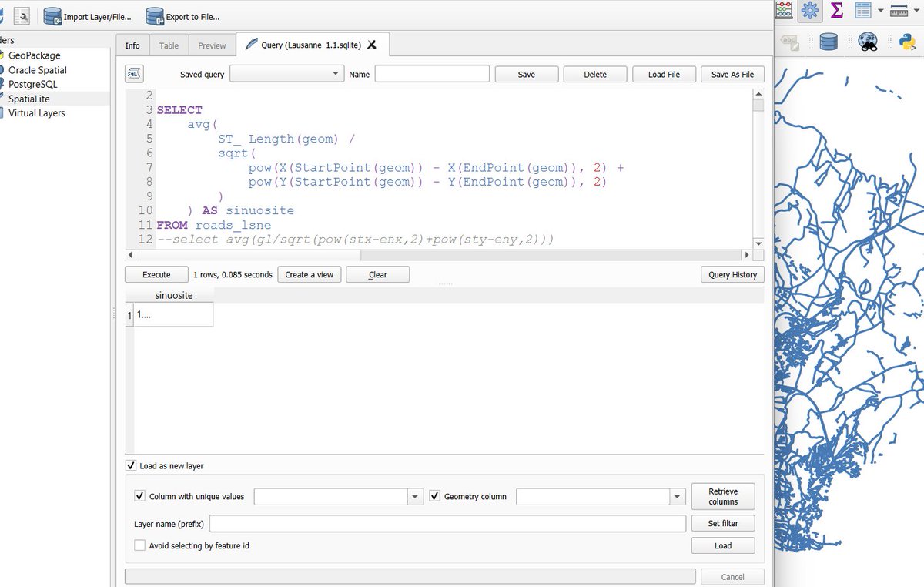The width and height of the screenshot is (924, 587).
Task: Click the editor horizontal scroll left arrow
Action: coord(132,254)
